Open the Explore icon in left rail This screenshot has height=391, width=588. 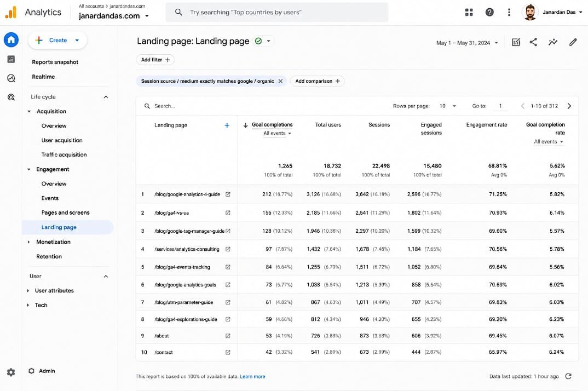tap(11, 78)
